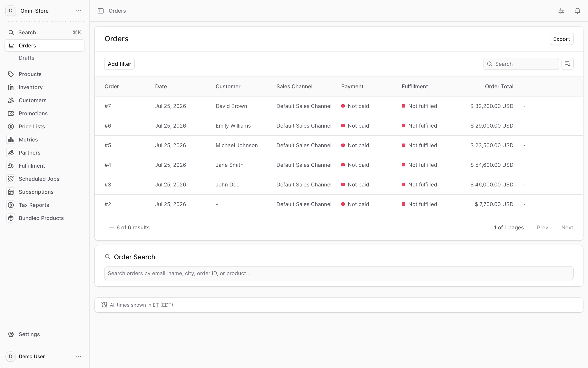Open Promotions menu label

[x=33, y=113]
